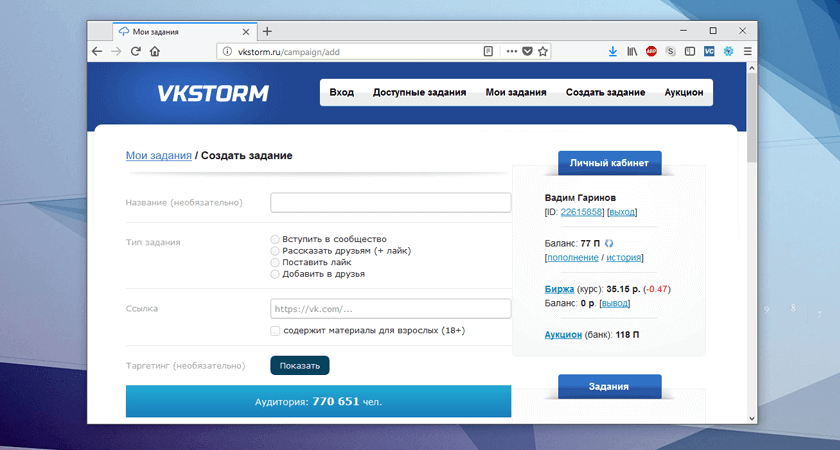Open the blue VC extension icon
This screenshot has height=450, width=840.
(x=709, y=51)
